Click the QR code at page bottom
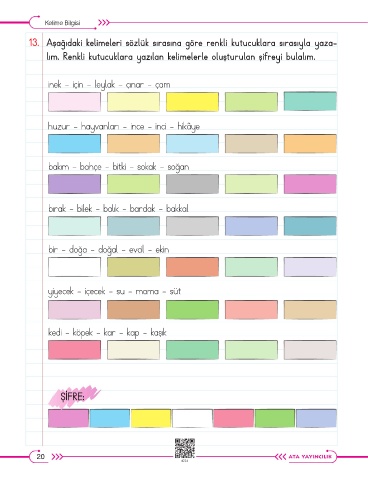The image size is (368, 480). 184,448
